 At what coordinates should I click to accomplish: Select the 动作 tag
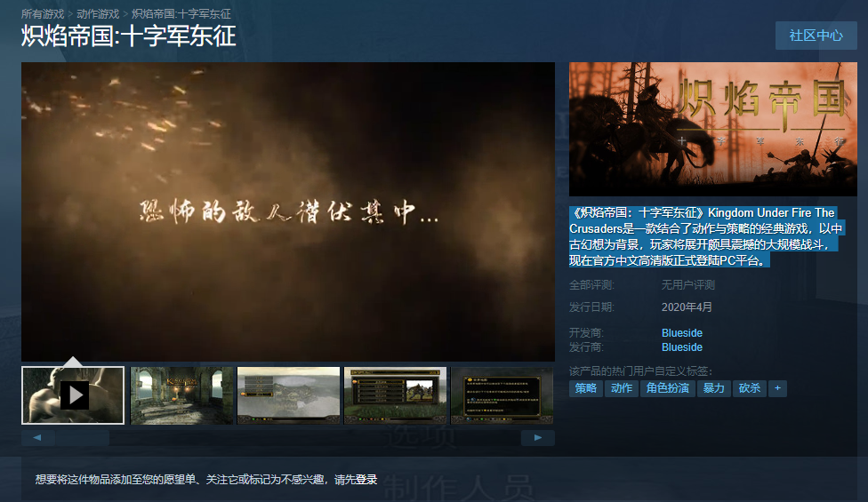point(622,388)
